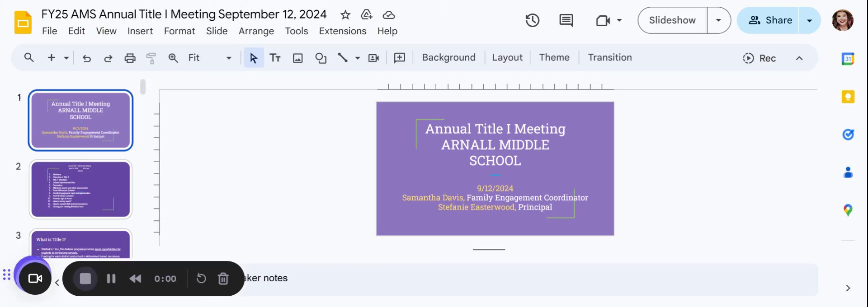Open the Zoom level Fit dropdown

210,58
